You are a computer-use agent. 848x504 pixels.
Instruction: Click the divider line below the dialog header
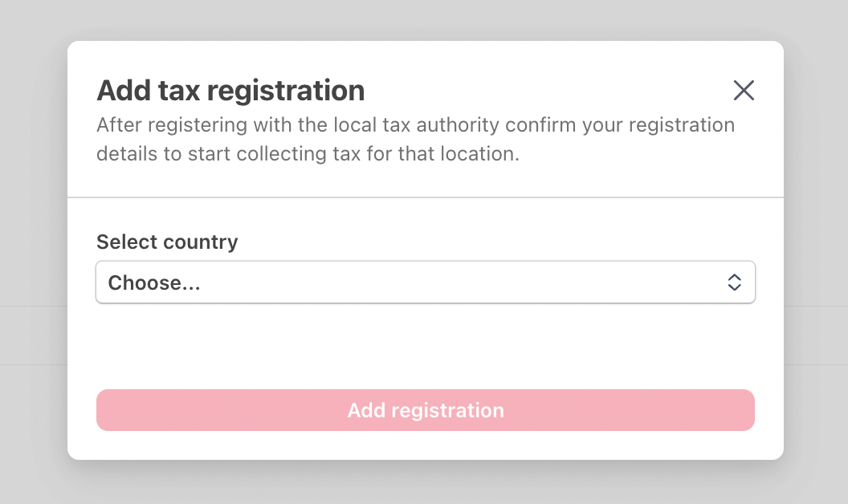pos(425,197)
